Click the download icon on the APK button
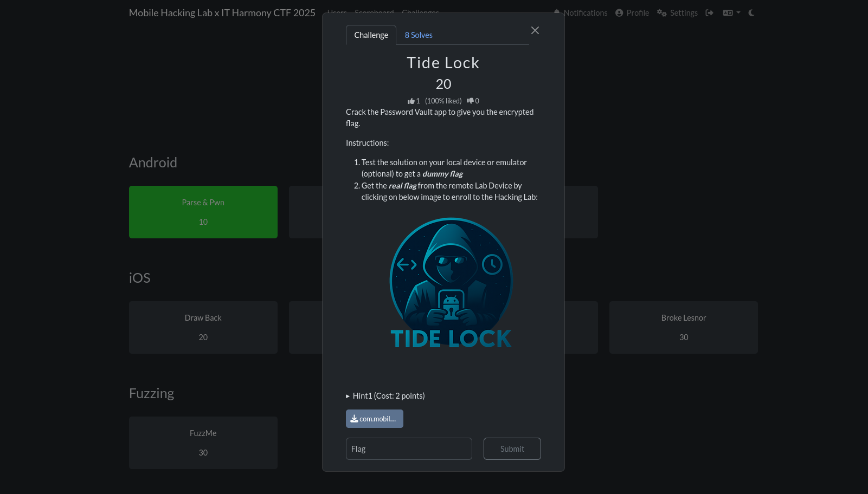The image size is (868, 494). [x=355, y=419]
